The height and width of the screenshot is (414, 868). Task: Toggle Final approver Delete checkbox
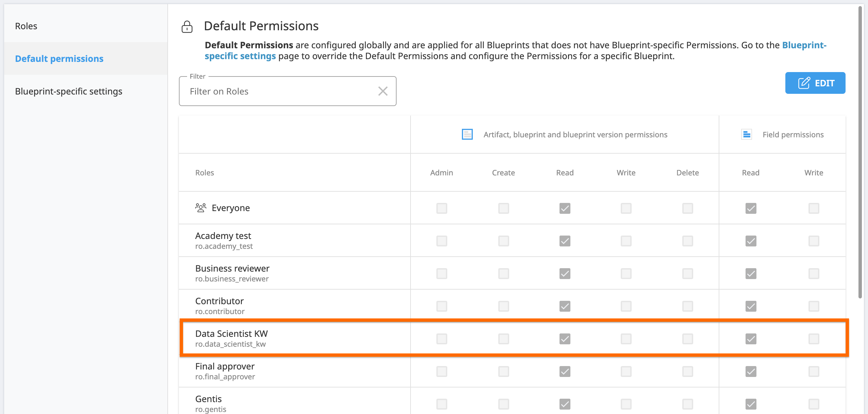point(688,372)
